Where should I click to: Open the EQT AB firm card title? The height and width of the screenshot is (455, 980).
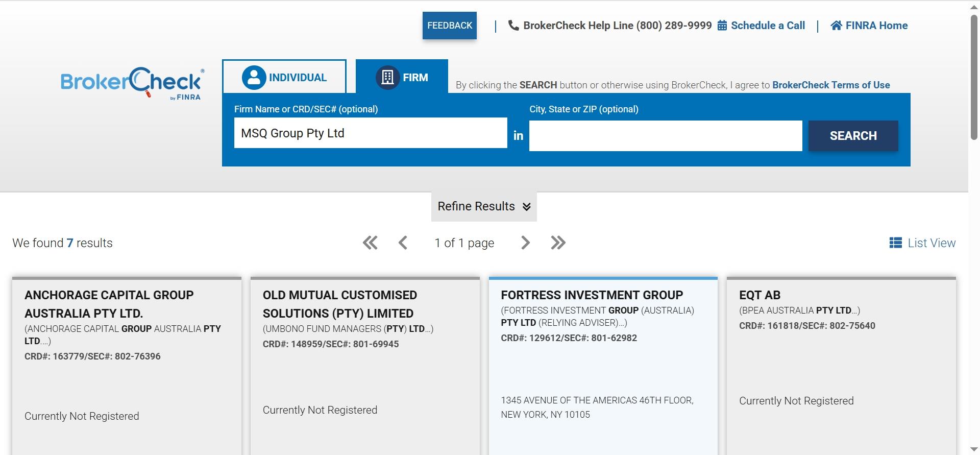click(x=759, y=295)
